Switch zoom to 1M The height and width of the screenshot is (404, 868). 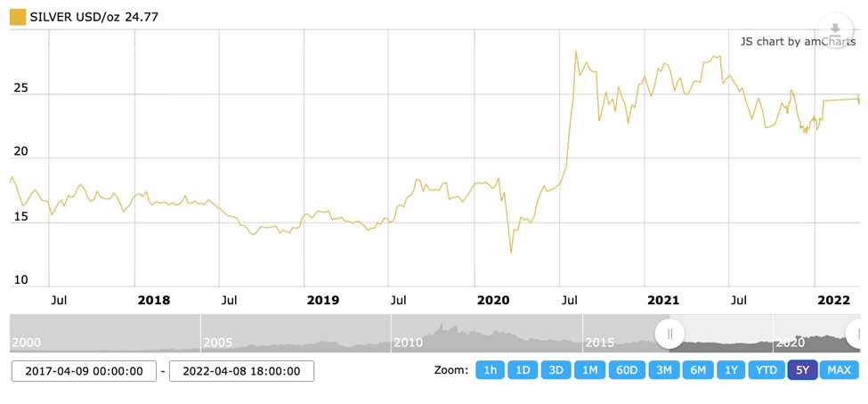[x=590, y=370]
